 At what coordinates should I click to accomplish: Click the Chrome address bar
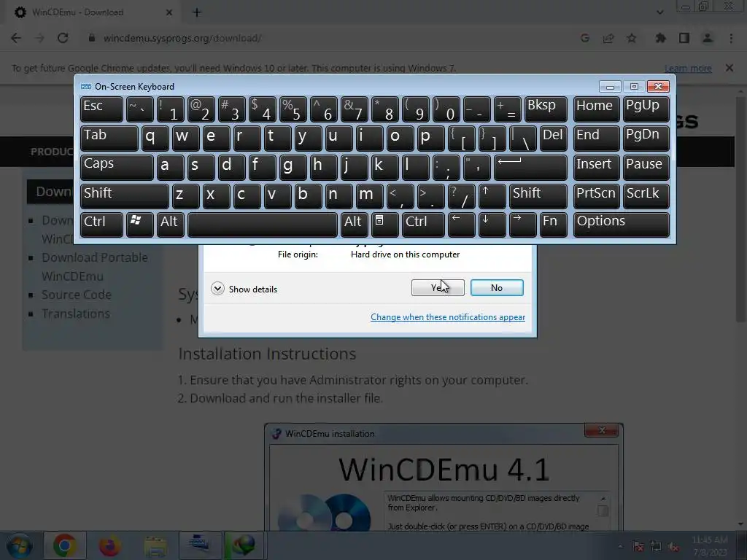click(x=329, y=38)
